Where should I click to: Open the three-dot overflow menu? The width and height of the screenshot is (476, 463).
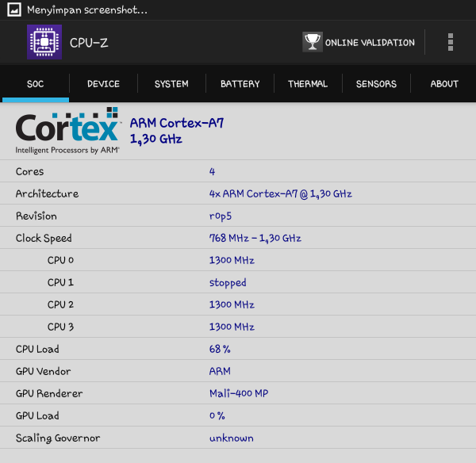451,42
